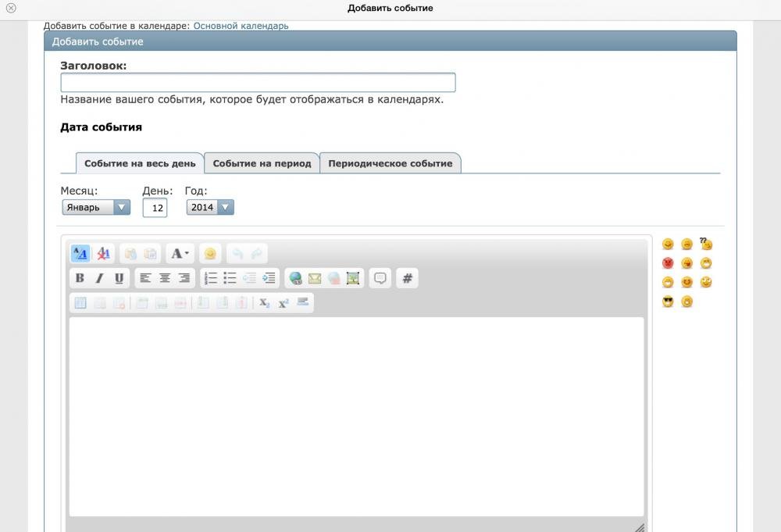Click the insert email envelope icon

(315, 278)
